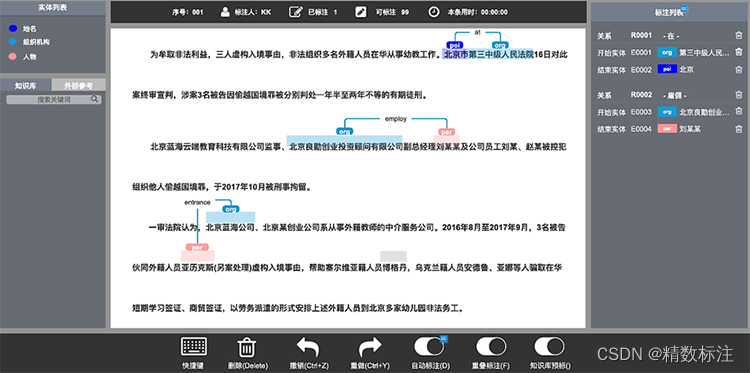
Task: Click the 搜索关键词 search field
Action: 54,99
